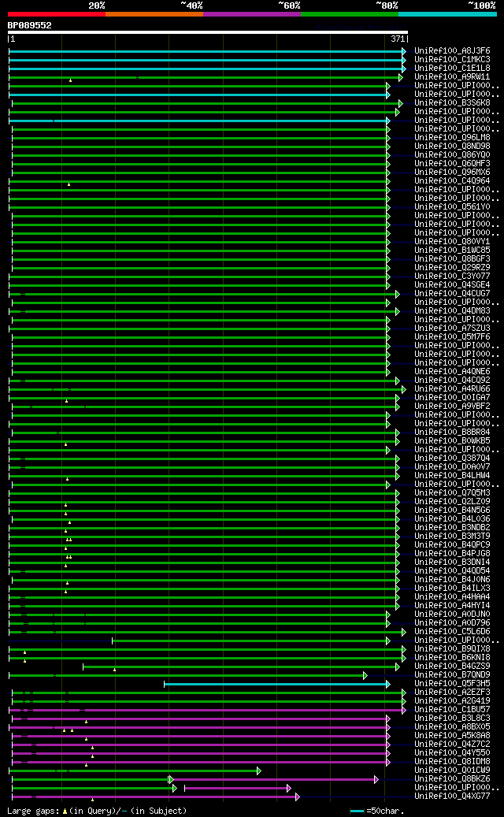Screen dimensions: 504x817
Task: Select the UniRef100_B3NDB2 label
Action: (x=452, y=528)
